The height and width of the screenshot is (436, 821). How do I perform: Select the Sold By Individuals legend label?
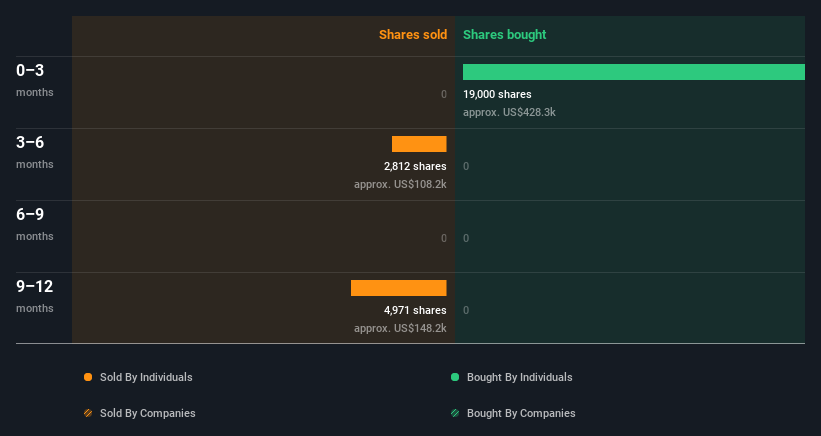(x=146, y=377)
